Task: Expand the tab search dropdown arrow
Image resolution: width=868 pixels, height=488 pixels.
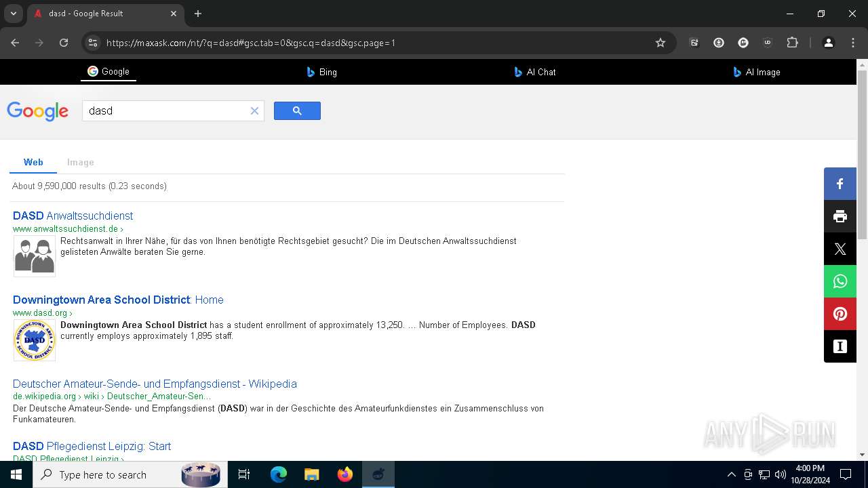Action: pos(13,14)
